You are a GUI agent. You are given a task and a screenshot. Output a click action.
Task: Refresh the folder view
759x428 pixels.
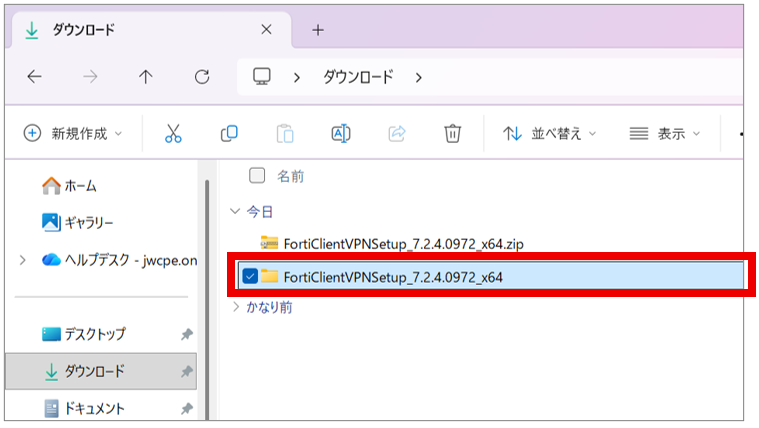(202, 76)
